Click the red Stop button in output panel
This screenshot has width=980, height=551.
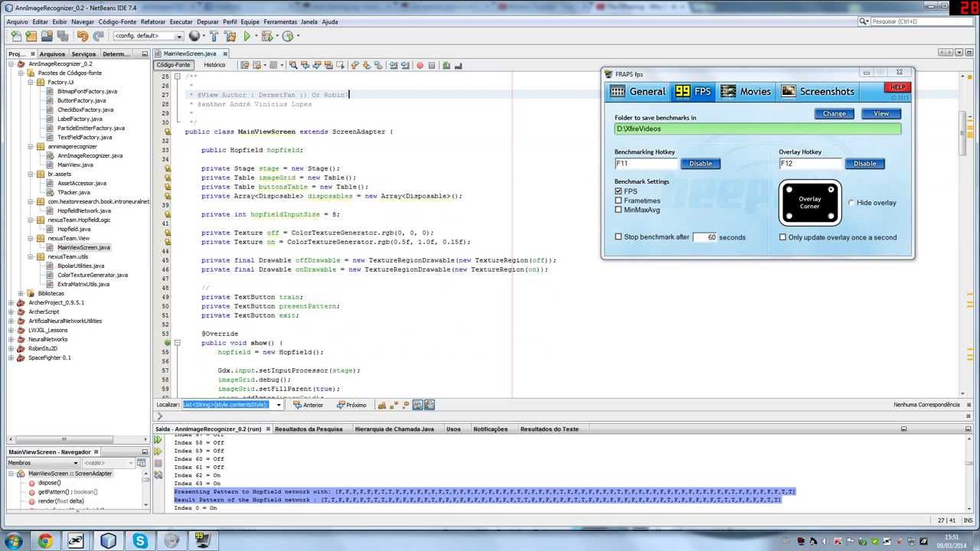tap(158, 463)
